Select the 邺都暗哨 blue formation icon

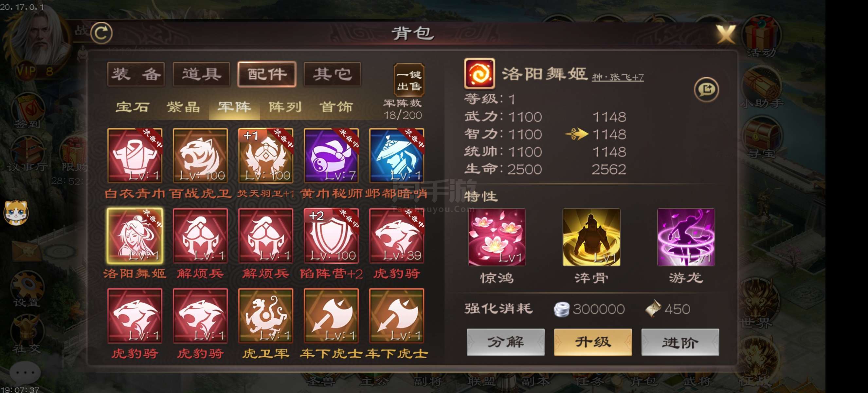pos(397,155)
